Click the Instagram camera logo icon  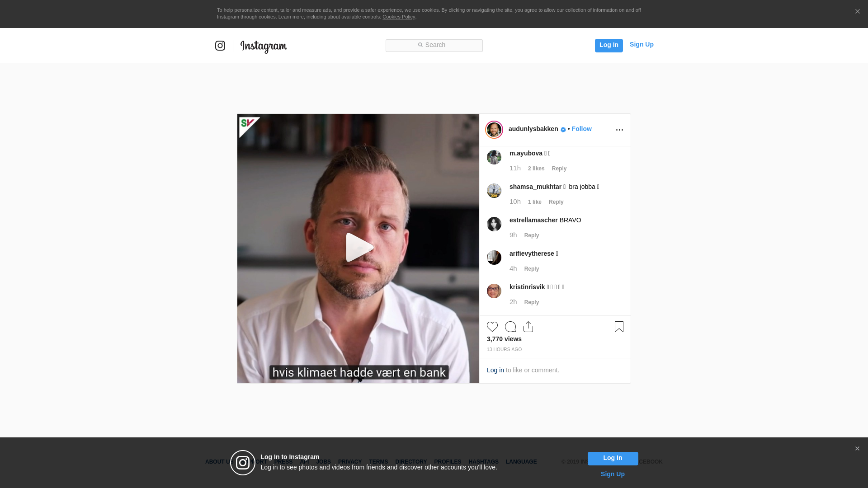pyautogui.click(x=220, y=46)
